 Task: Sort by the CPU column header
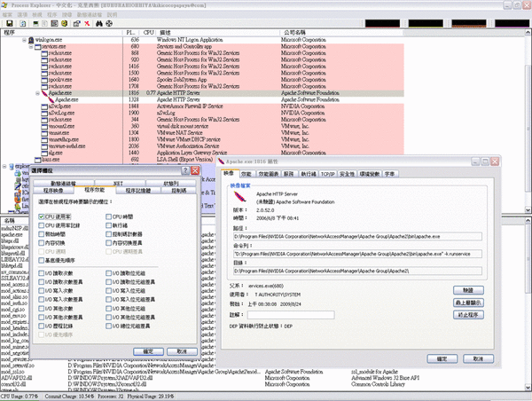click(148, 33)
